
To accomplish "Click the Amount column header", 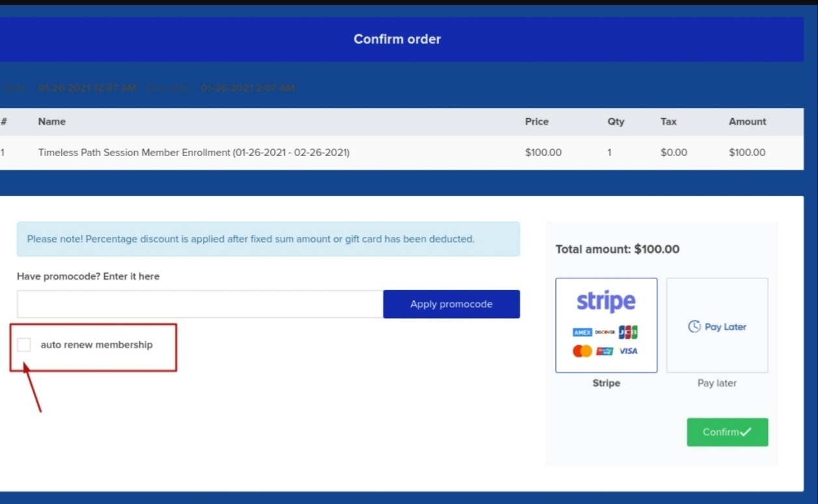I will pyautogui.click(x=747, y=122).
